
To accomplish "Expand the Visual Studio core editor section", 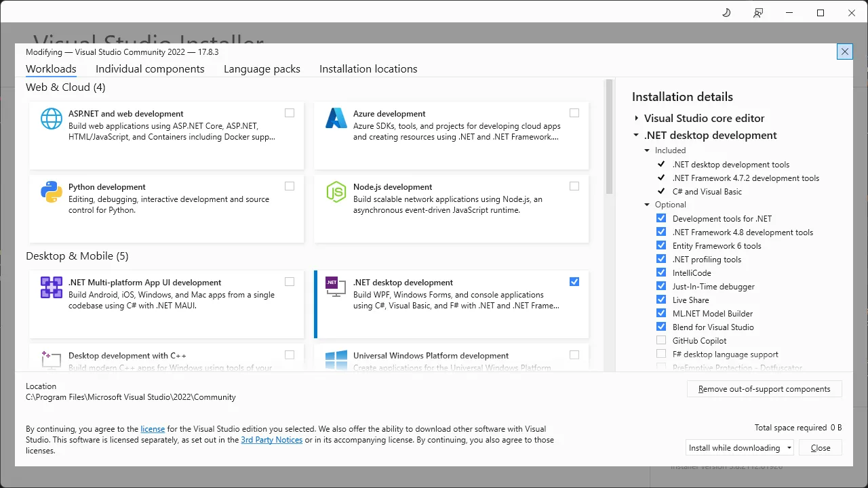I will coord(637,119).
